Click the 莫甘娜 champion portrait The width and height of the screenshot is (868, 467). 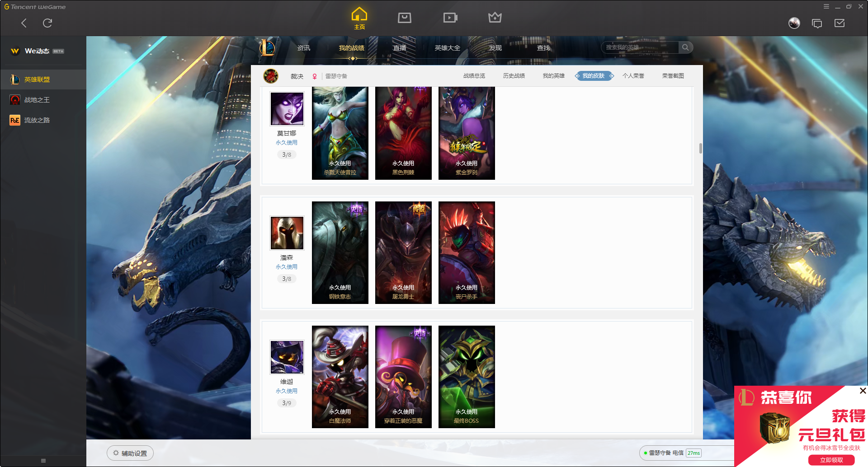click(287, 109)
